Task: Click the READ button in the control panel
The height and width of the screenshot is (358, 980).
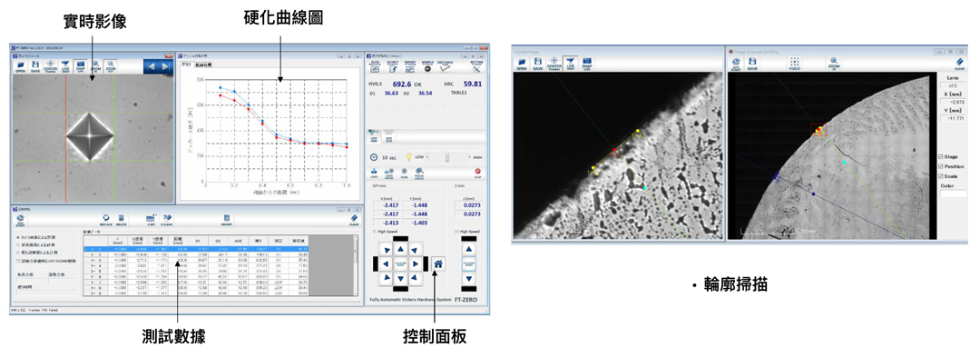Action: tap(404, 173)
